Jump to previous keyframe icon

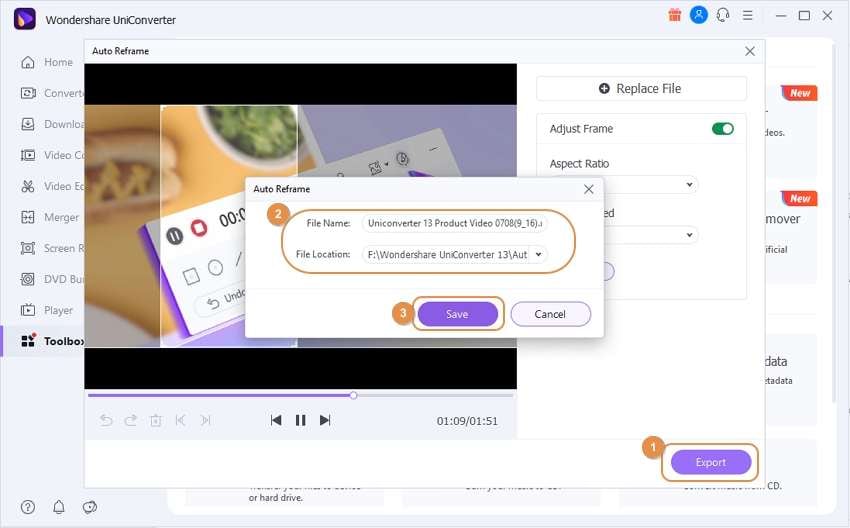tap(181, 420)
